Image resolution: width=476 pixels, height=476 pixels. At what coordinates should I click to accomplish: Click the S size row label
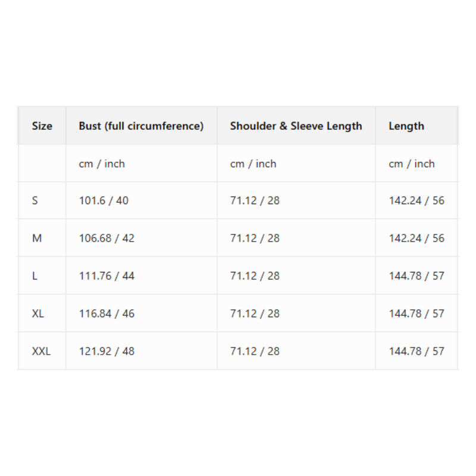35,201
